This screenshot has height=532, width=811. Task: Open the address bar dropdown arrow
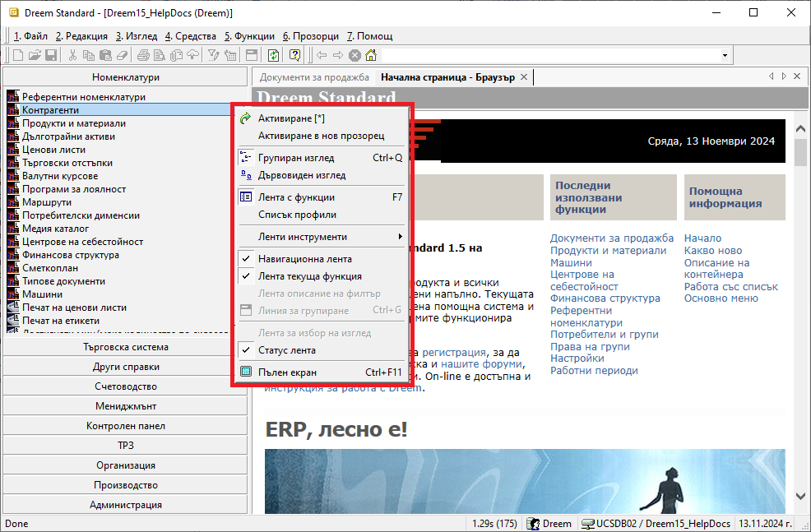point(725,55)
